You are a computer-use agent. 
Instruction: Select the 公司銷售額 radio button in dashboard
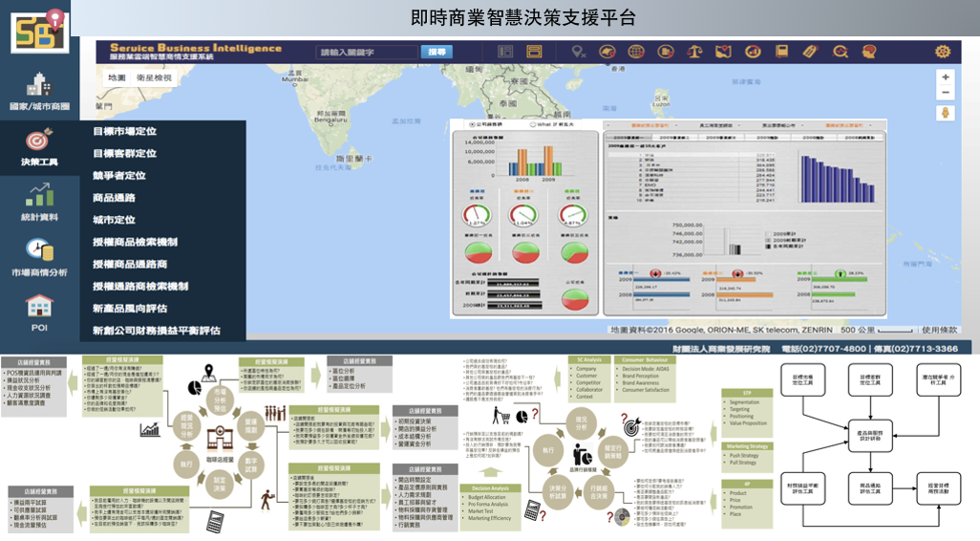(473, 124)
